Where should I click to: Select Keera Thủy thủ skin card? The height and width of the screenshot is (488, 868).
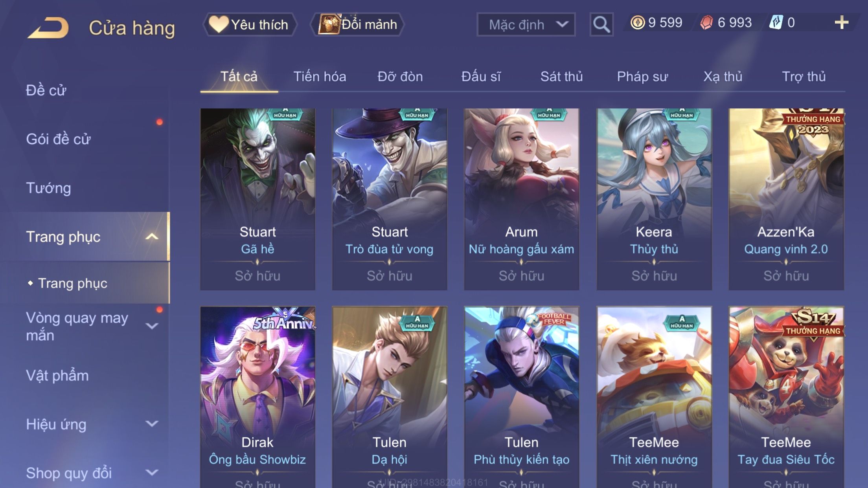(654, 199)
